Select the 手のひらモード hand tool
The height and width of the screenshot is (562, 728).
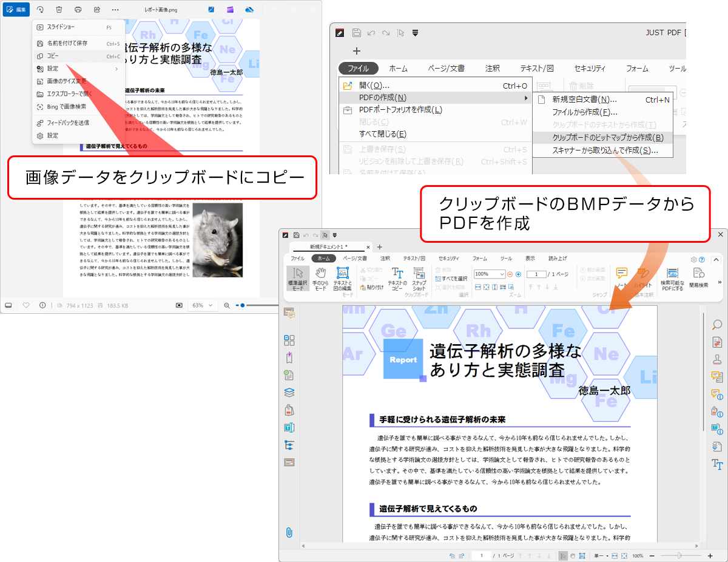pyautogui.click(x=320, y=277)
